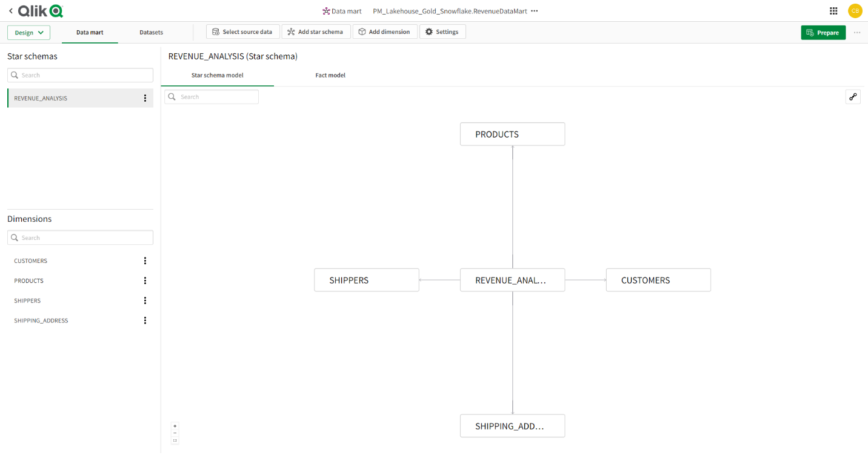Screen dimensions: 868x455
Task: Zoom out with the minus control on canvas
Action: click(175, 433)
